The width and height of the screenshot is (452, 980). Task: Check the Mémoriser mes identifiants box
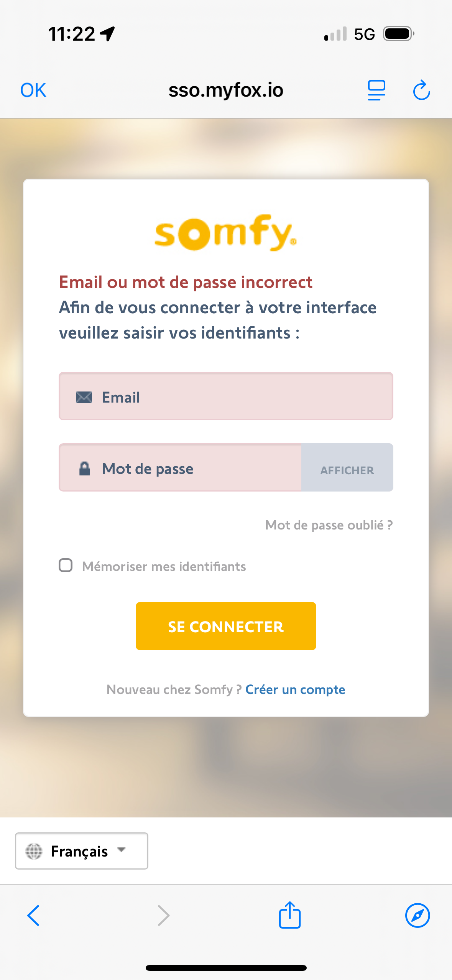tap(66, 565)
